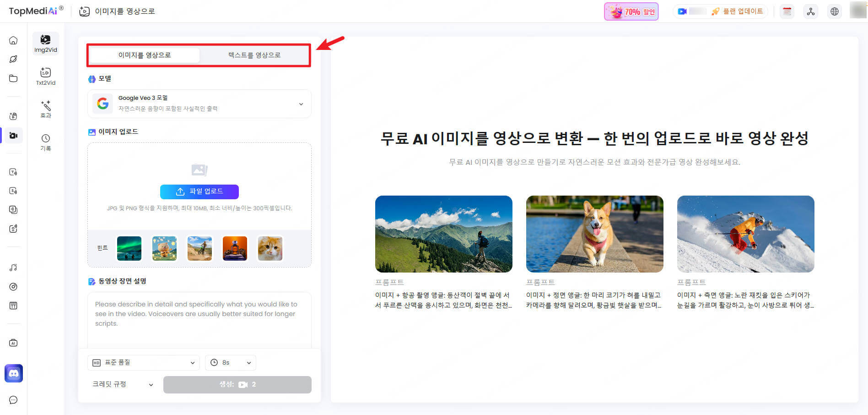Open the target circle sidebar icon

coord(13,287)
